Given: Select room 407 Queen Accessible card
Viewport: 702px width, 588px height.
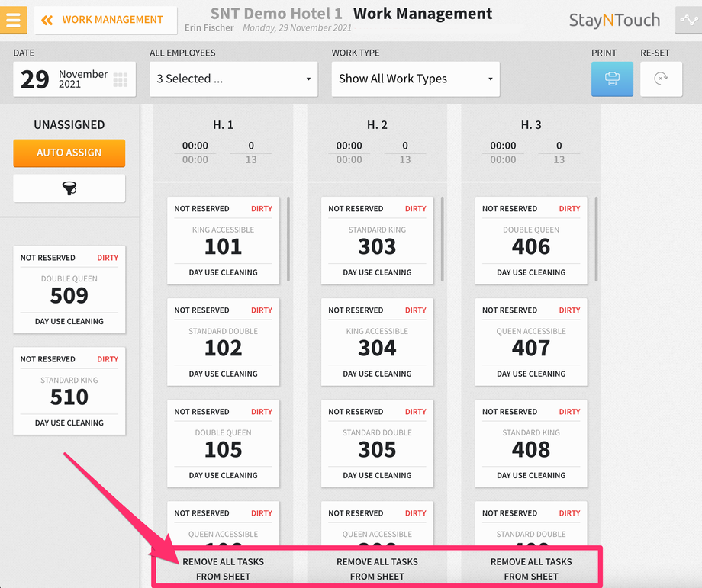Looking at the screenshot, I should [531, 342].
